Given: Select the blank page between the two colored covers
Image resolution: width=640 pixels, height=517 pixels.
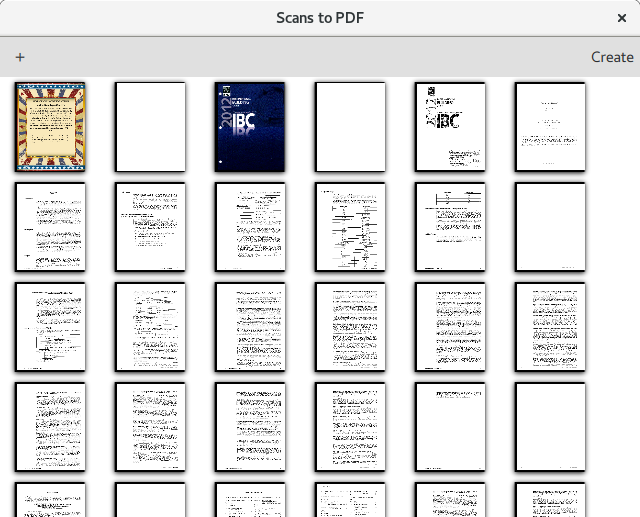Looking at the screenshot, I should pos(150,127).
